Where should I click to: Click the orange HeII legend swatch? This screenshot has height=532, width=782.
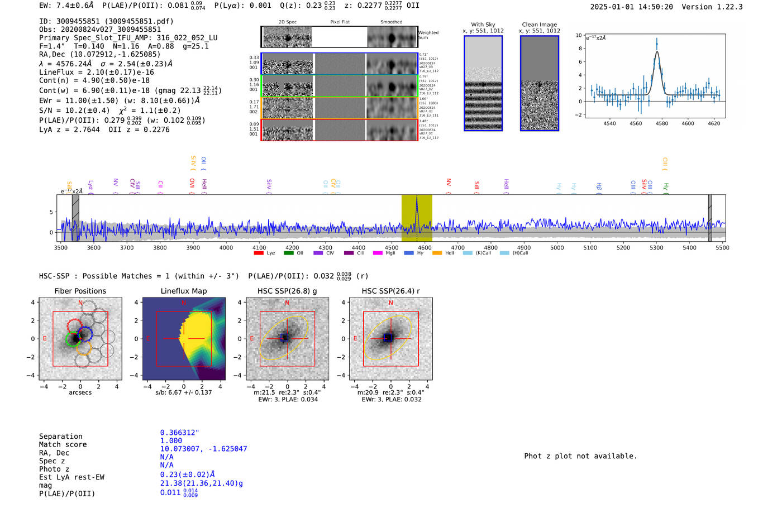tap(437, 253)
